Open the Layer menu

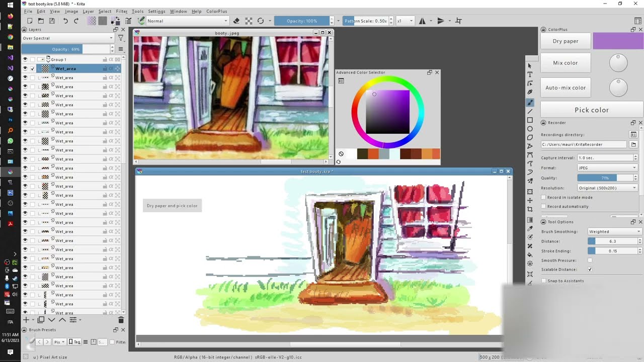point(88,11)
